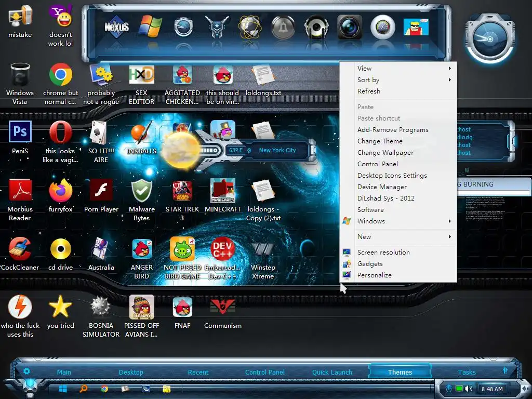Viewport: 532px width, 399px height.
Task: Choose Gadgets from the context menu
Action: click(x=398, y=263)
